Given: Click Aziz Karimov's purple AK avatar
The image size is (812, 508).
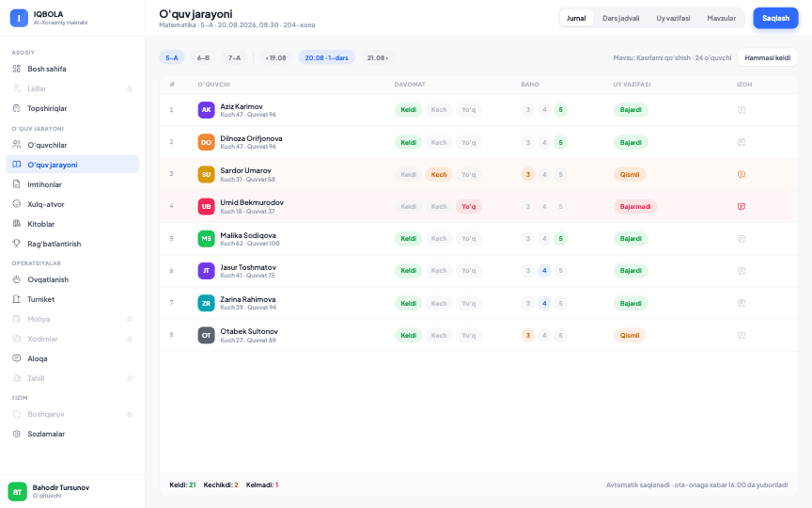Looking at the screenshot, I should coord(206,110).
